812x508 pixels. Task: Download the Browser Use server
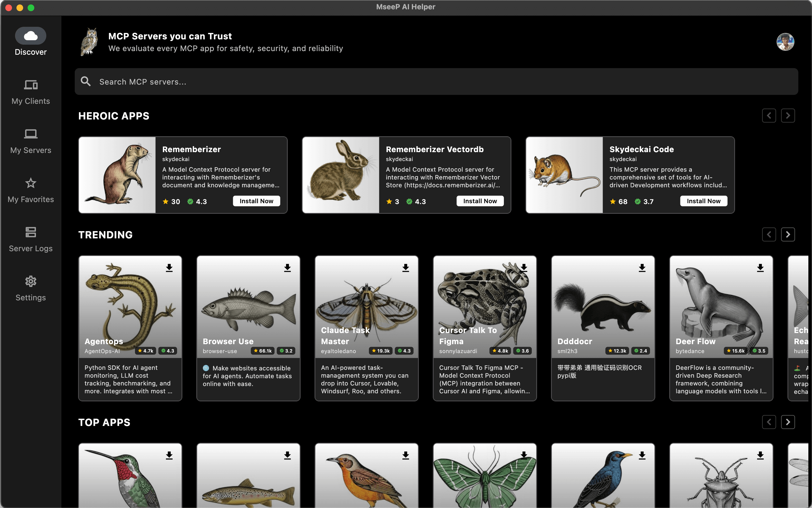click(287, 268)
